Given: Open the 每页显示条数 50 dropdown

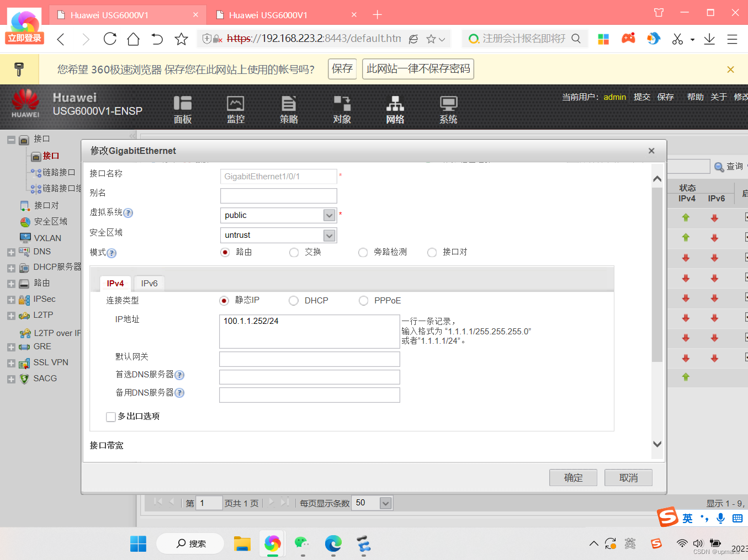Looking at the screenshot, I should [386, 503].
